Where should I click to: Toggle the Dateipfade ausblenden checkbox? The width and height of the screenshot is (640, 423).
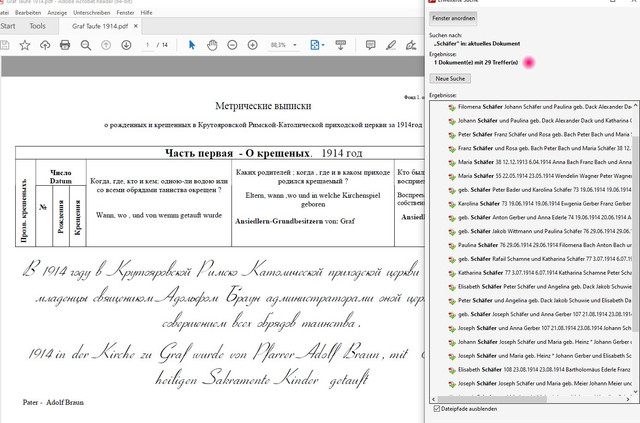(436, 408)
